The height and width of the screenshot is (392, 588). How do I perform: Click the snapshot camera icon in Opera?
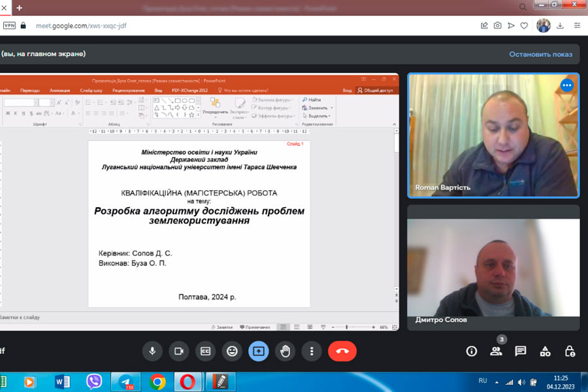(x=498, y=25)
